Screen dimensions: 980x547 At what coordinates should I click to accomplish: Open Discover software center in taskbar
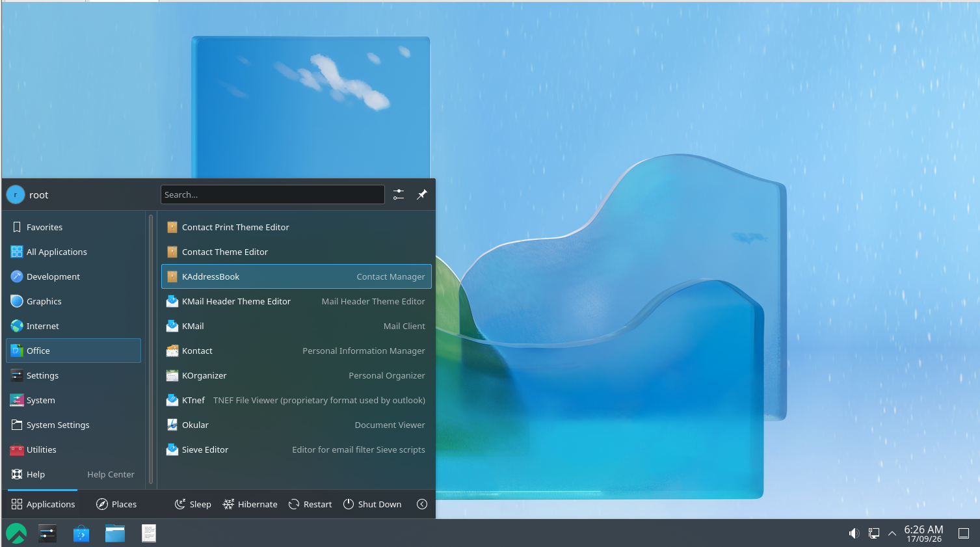click(81, 533)
